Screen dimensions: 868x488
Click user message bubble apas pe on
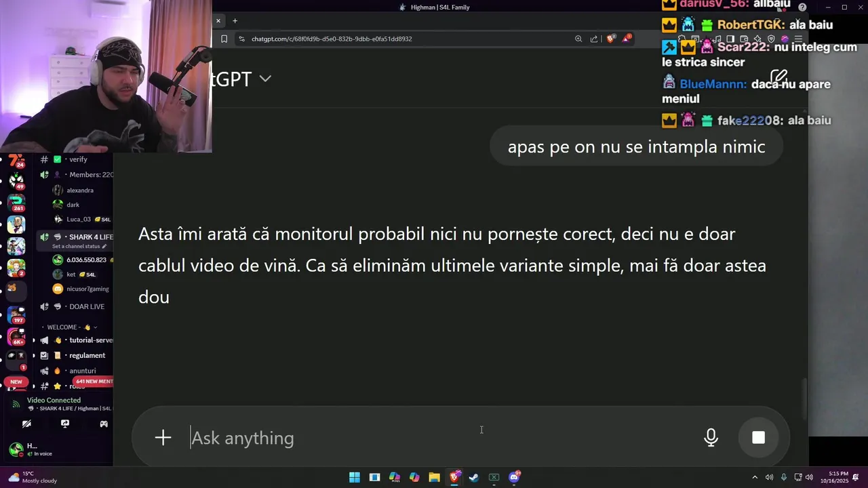(x=636, y=146)
